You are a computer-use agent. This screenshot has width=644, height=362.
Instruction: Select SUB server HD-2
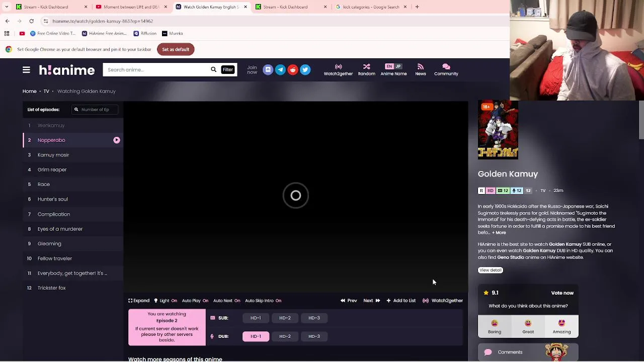click(285, 318)
